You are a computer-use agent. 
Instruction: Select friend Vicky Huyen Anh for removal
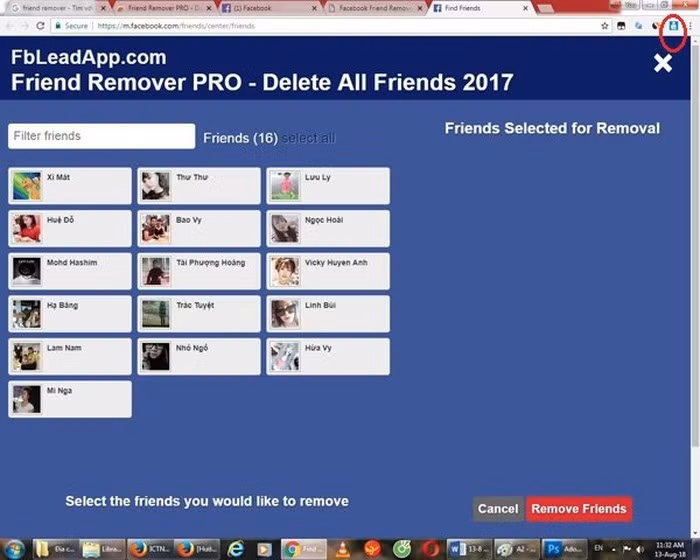click(x=327, y=271)
